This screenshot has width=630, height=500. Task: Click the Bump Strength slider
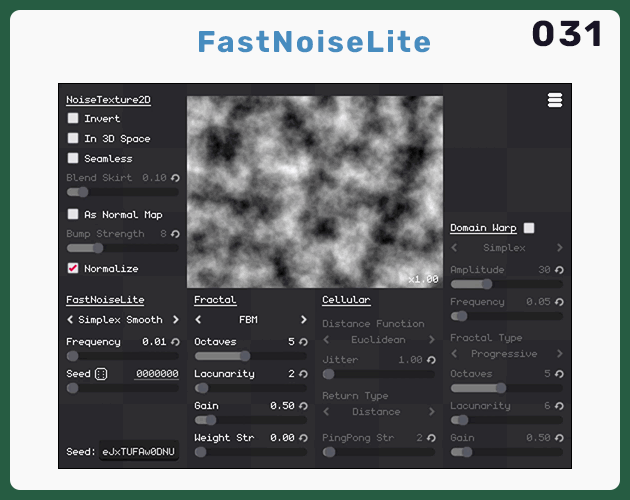point(123,248)
